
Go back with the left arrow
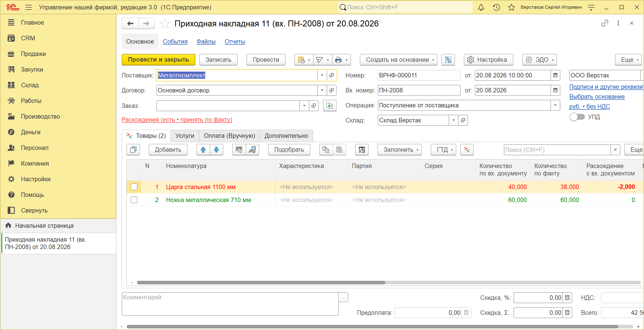point(130,23)
